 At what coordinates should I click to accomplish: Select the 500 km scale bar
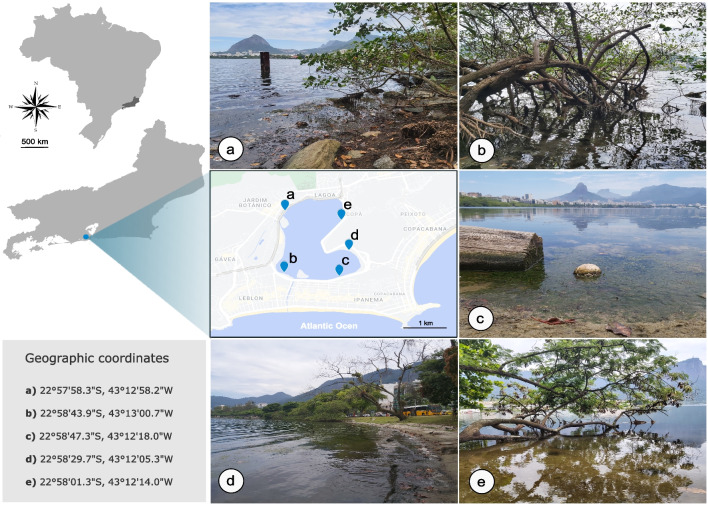coord(35,143)
